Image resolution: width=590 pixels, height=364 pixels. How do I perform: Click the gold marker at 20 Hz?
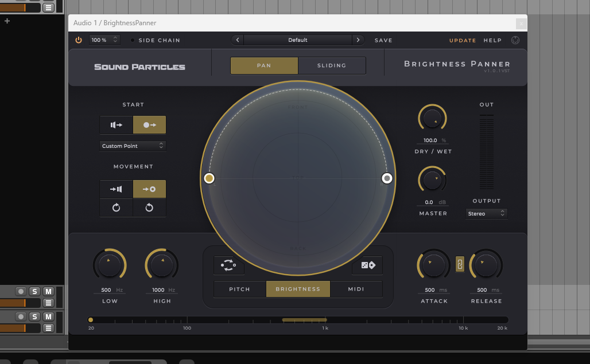[x=91, y=320]
